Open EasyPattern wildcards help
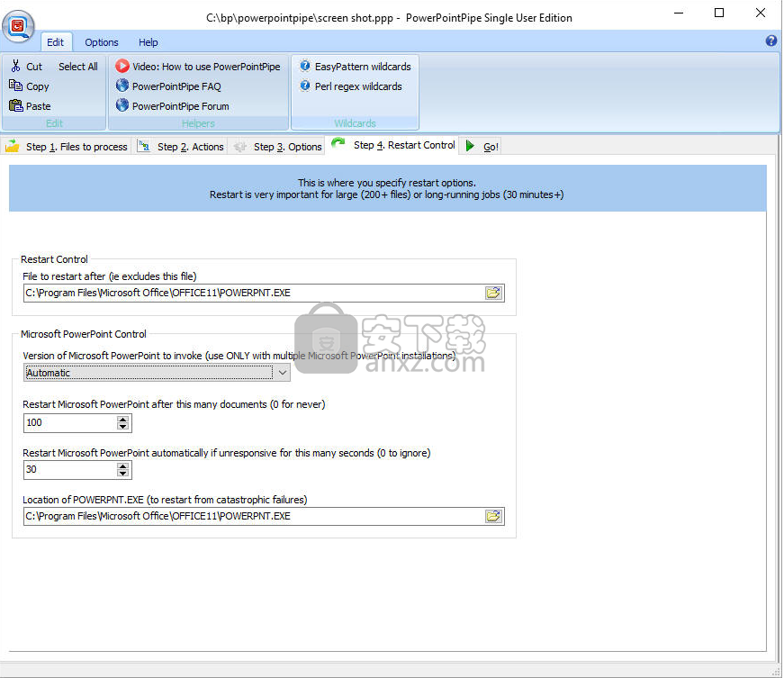The image size is (784, 678). [x=363, y=67]
